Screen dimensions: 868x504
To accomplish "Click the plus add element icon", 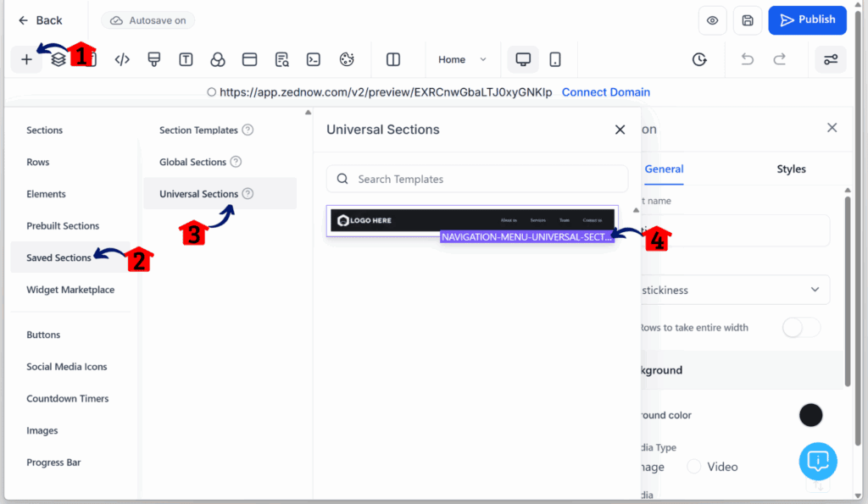I will (x=26, y=60).
